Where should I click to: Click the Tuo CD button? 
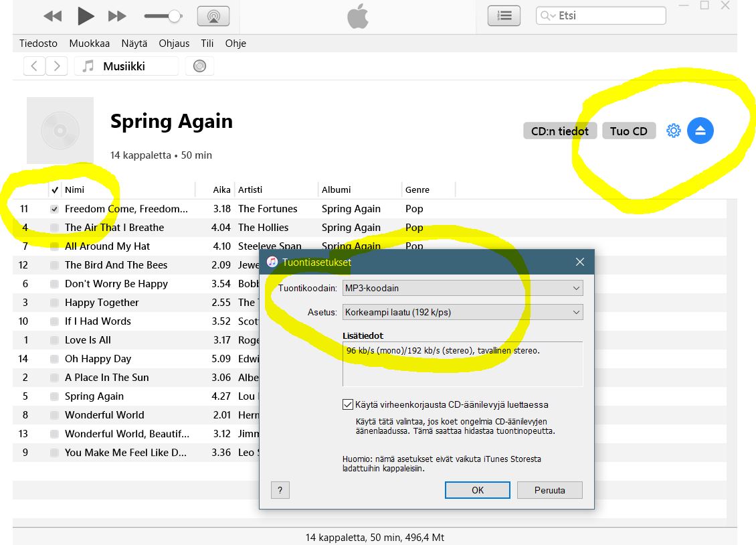[x=629, y=131]
